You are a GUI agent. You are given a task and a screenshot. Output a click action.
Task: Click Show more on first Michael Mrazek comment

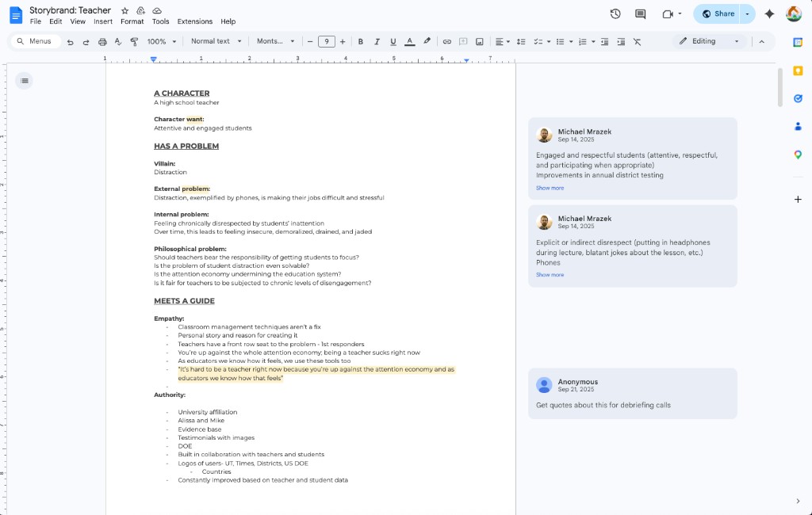click(550, 188)
